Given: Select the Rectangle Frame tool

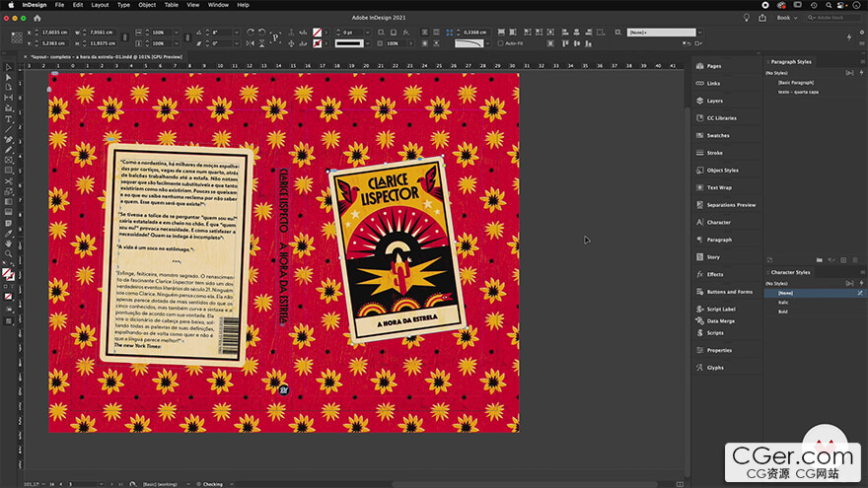Looking at the screenshot, I should pyautogui.click(x=8, y=160).
